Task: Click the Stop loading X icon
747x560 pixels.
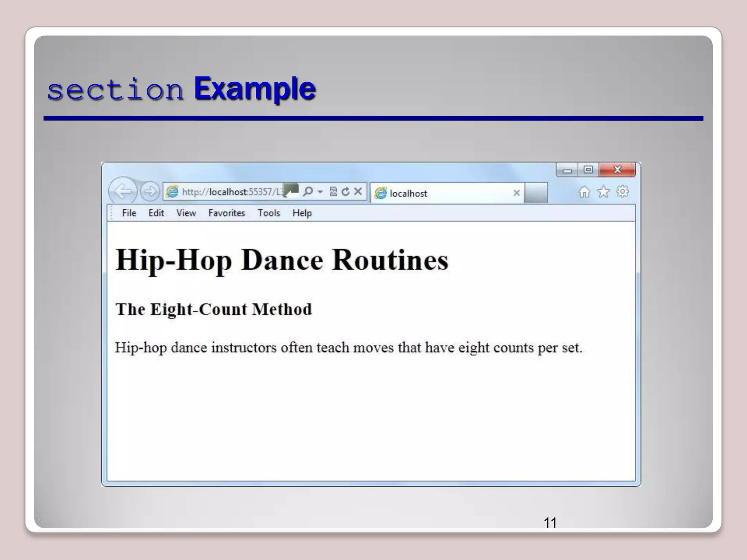Action: pos(358,191)
